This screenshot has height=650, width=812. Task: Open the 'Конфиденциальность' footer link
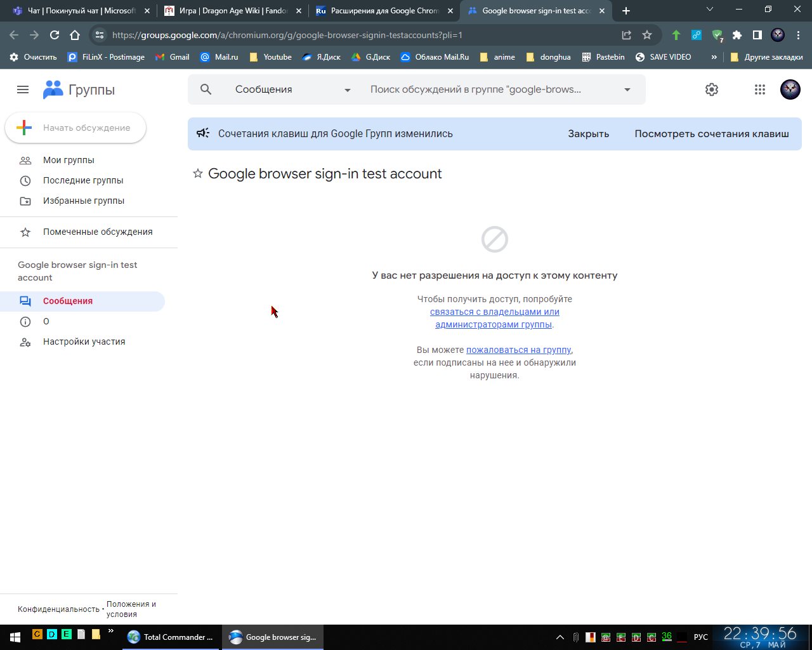(59, 609)
